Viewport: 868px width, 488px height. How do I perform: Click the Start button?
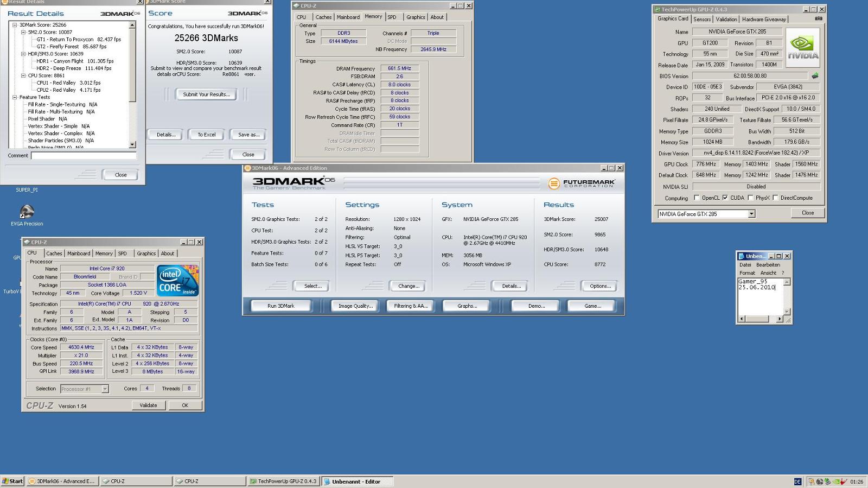click(x=12, y=481)
